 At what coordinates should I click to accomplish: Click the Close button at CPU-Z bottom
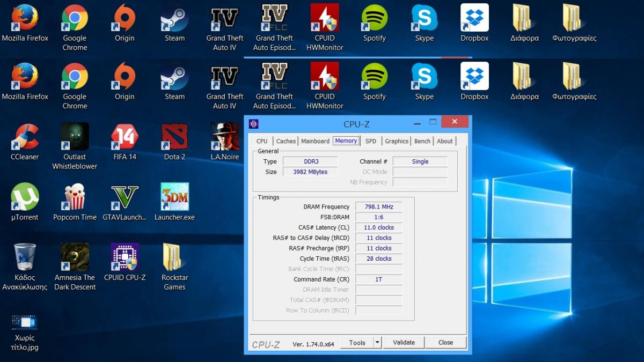[445, 343]
